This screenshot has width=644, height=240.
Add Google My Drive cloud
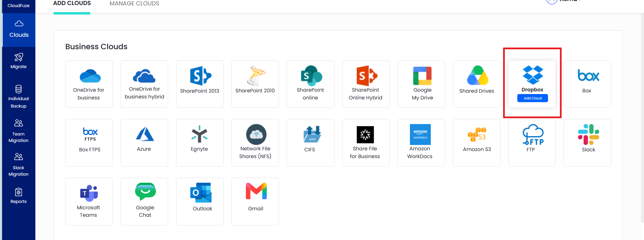[421, 84]
